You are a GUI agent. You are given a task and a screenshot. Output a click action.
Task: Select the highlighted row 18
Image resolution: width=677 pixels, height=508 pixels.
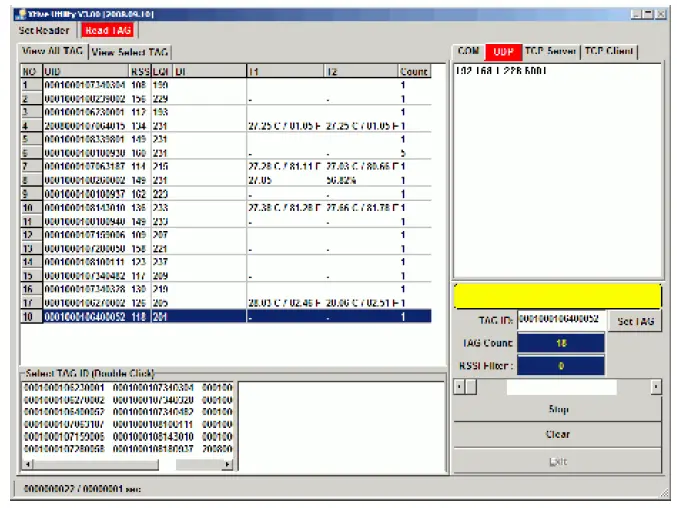click(x=226, y=316)
